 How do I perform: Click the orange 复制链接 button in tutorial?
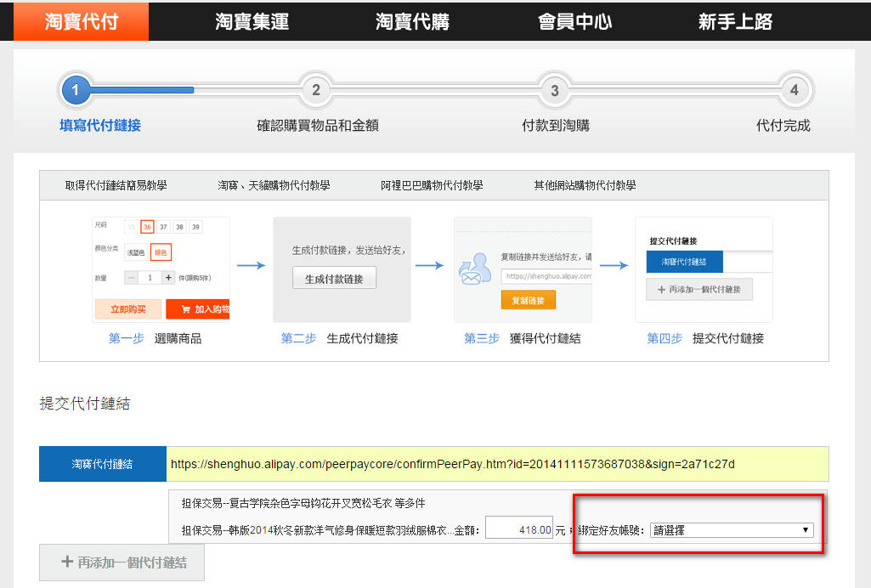(529, 301)
